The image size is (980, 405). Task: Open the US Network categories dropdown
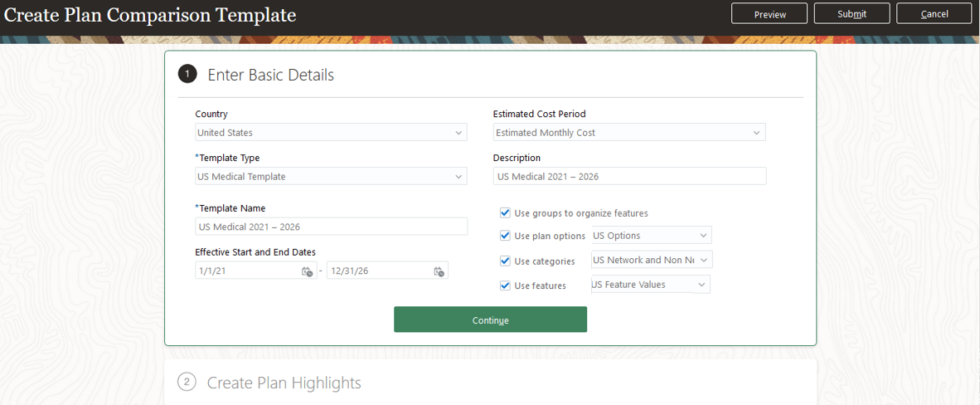(704, 261)
